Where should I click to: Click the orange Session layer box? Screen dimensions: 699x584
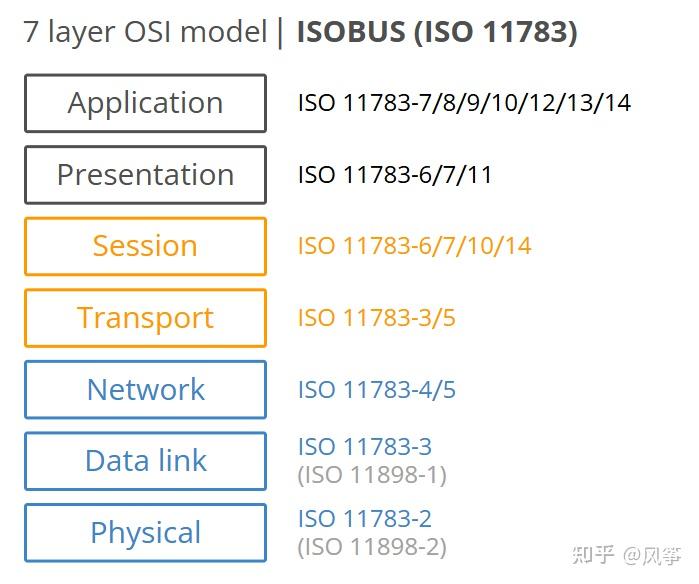tap(145, 247)
